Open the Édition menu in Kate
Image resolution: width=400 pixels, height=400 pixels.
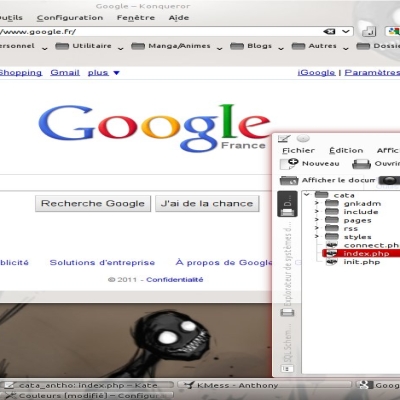(x=346, y=151)
